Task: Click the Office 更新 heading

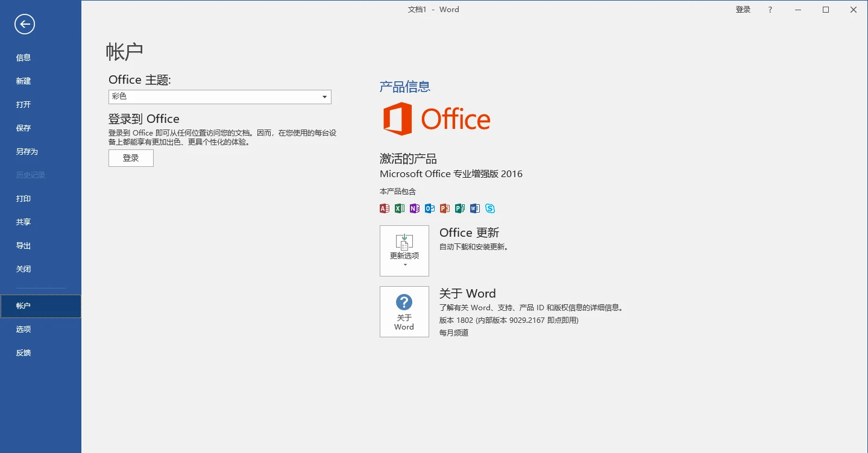Action: [470, 233]
